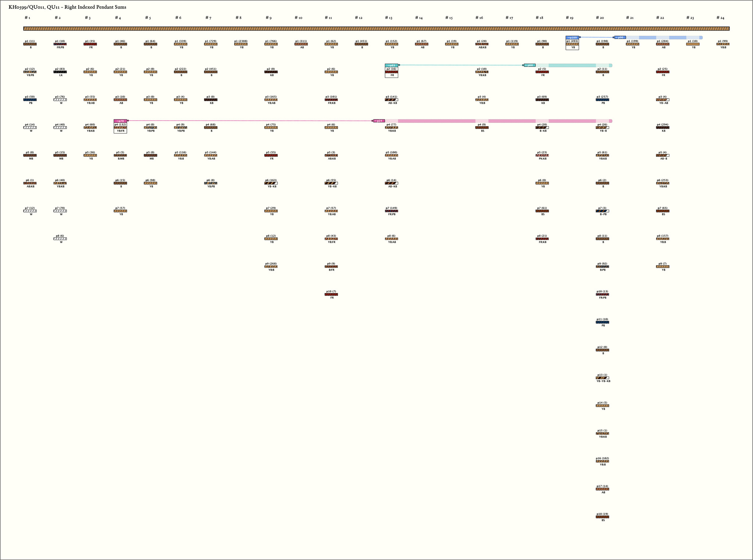Image resolution: width=753 pixels, height=560 pixels.
Task: Click the white p8 (6) W pendant
Action: (60, 239)
